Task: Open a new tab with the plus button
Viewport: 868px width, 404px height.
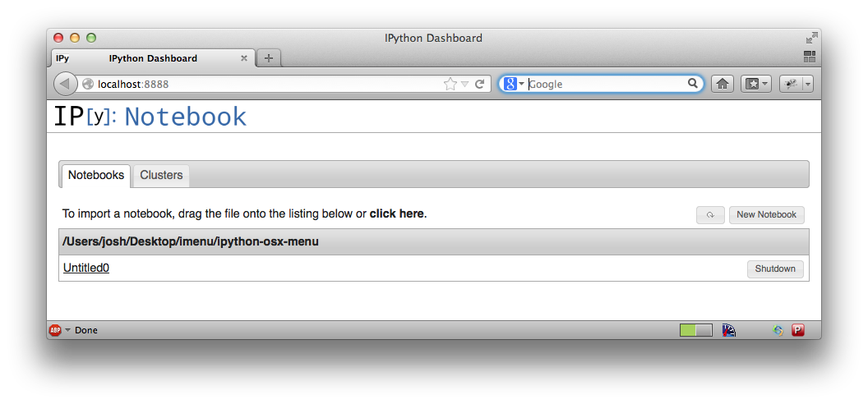Action: (x=269, y=58)
